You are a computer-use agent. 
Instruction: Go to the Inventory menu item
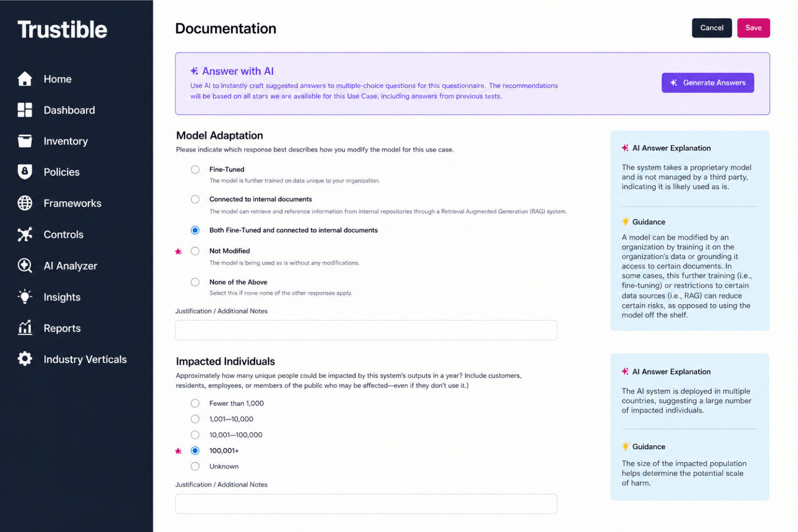[66, 141]
